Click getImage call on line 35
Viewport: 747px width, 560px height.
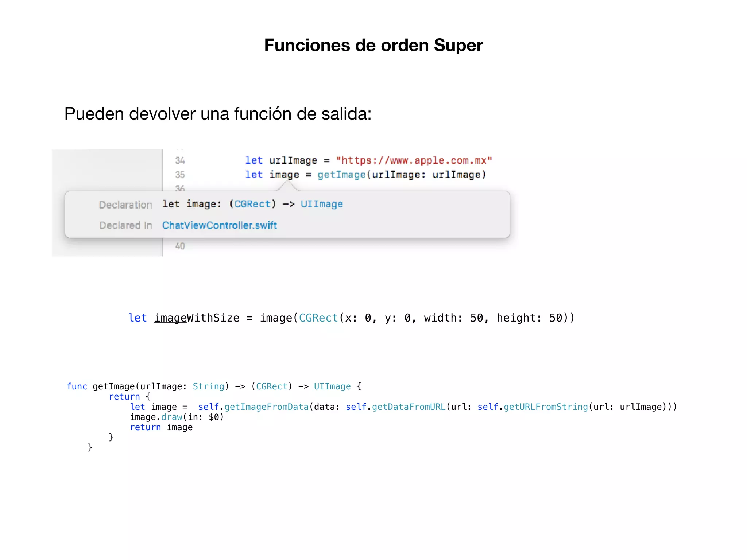tap(341, 175)
